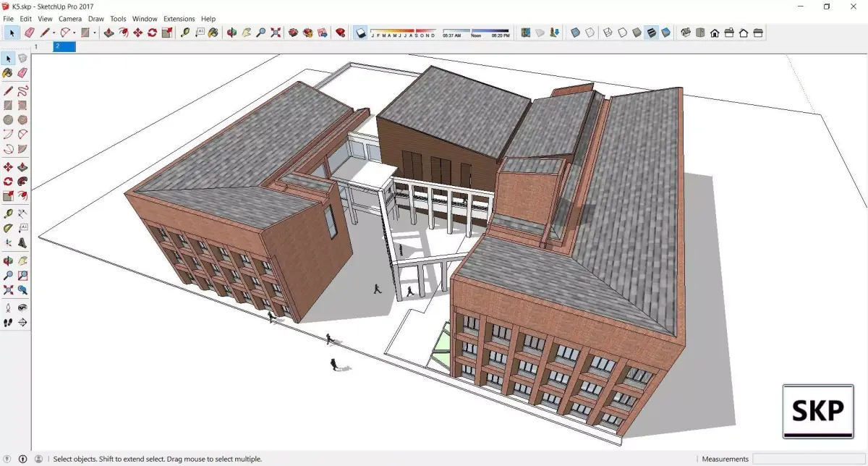Switch to Monochrome face style
The height and width of the screenshot is (466, 868).
[665, 33]
